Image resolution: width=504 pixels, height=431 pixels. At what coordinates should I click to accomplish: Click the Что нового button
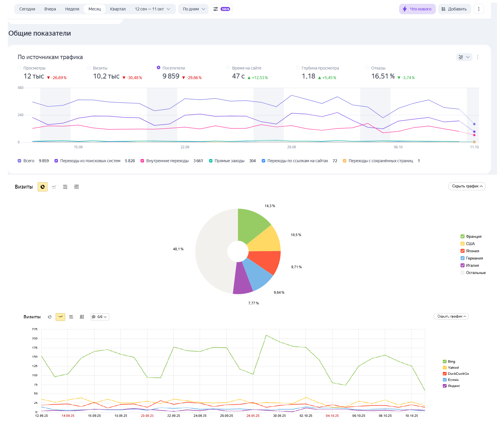click(x=417, y=9)
